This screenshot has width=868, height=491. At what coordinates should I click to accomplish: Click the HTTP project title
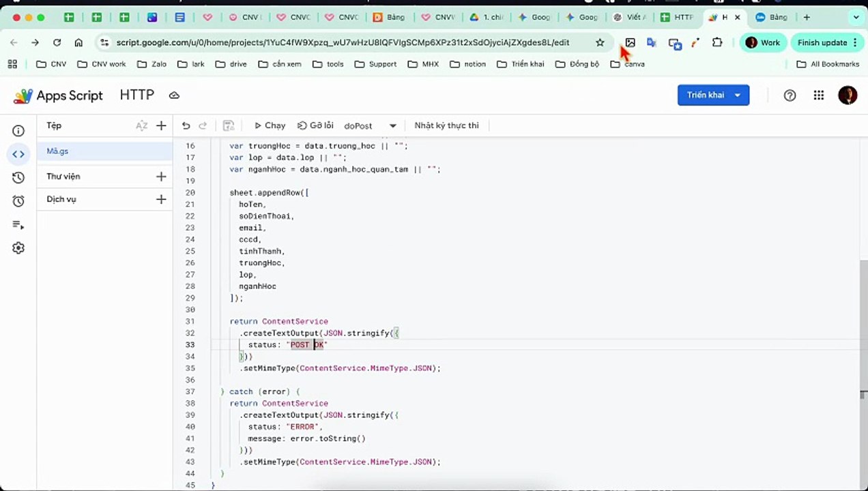coord(137,95)
